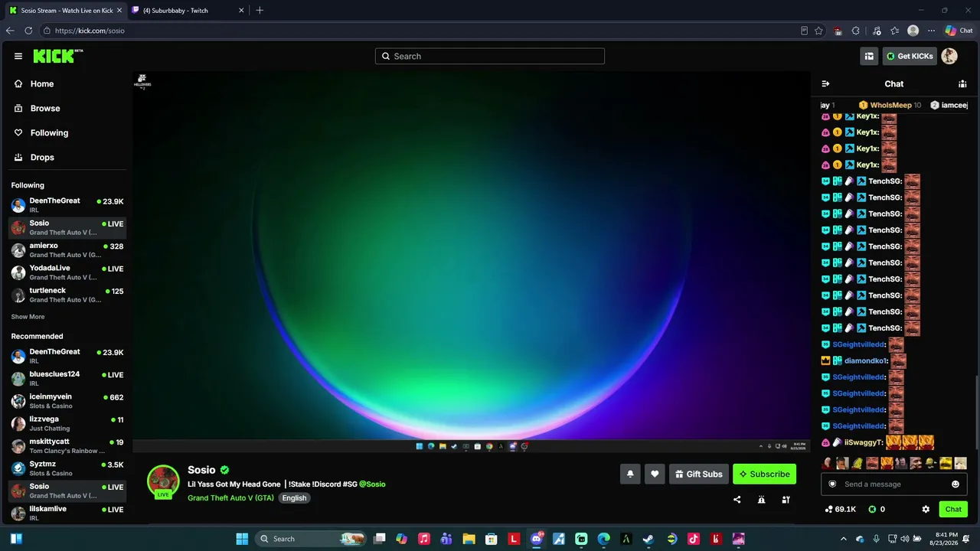Select the Sosio Stream Kick tab
This screenshot has height=551, width=980.
pyautogui.click(x=66, y=11)
